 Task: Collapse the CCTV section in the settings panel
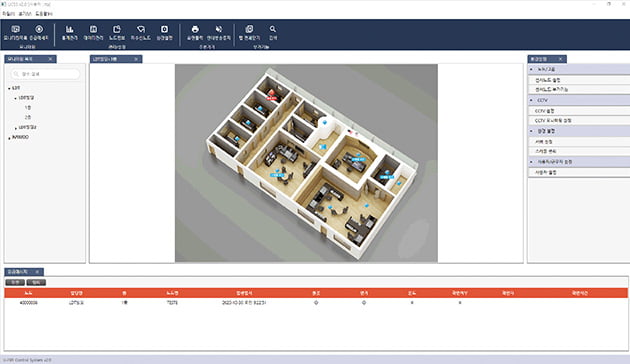pyautogui.click(x=531, y=100)
